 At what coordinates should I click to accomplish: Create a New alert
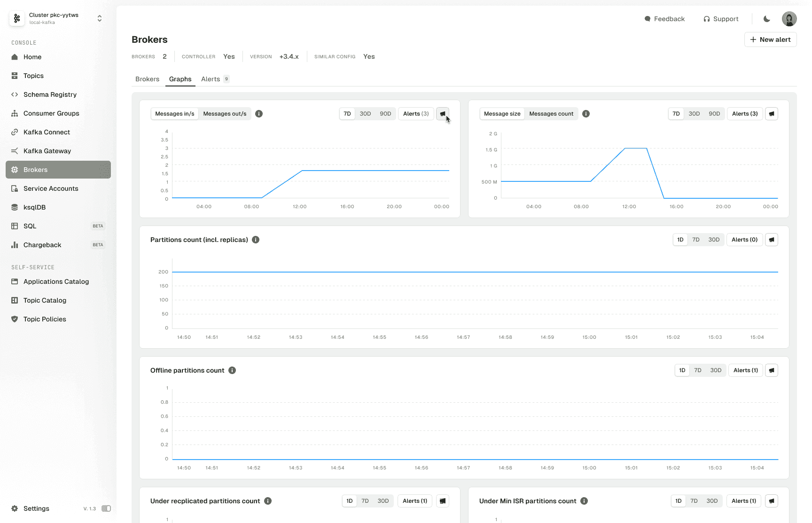pos(770,39)
